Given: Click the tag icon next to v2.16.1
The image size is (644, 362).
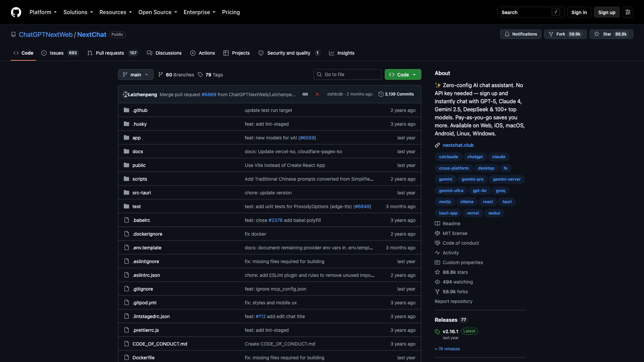Looking at the screenshot, I should click(x=437, y=332).
